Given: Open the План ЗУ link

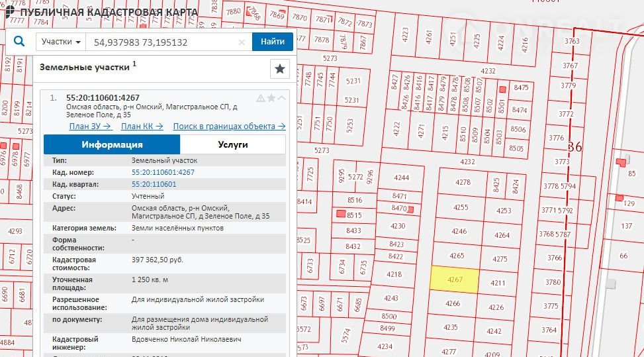Looking at the screenshot, I should pyautogui.click(x=89, y=126).
